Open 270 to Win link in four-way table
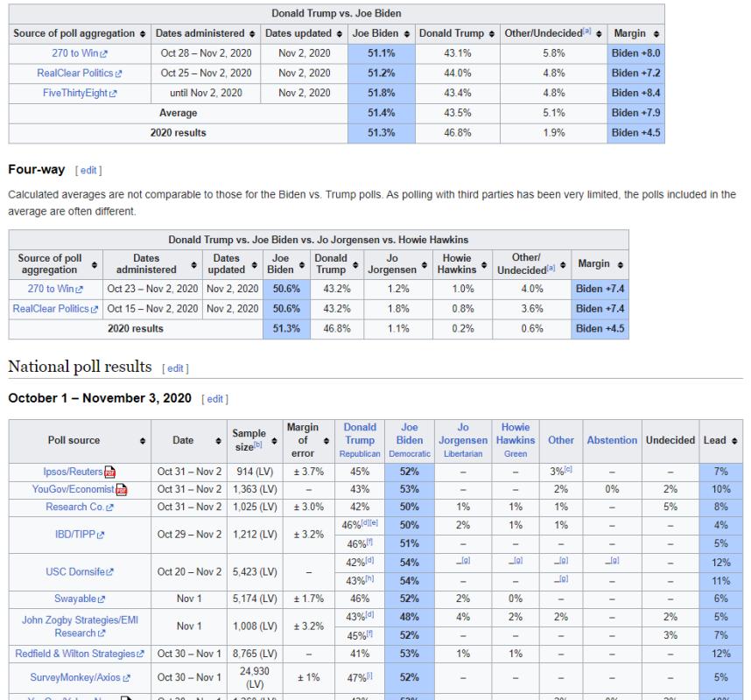The width and height of the screenshot is (751, 700). pyautogui.click(x=55, y=289)
